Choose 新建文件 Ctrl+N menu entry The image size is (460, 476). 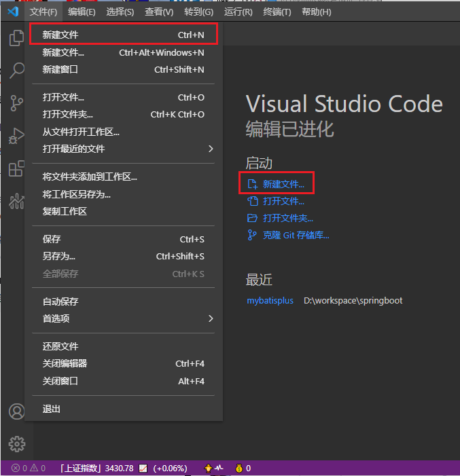tap(124, 35)
